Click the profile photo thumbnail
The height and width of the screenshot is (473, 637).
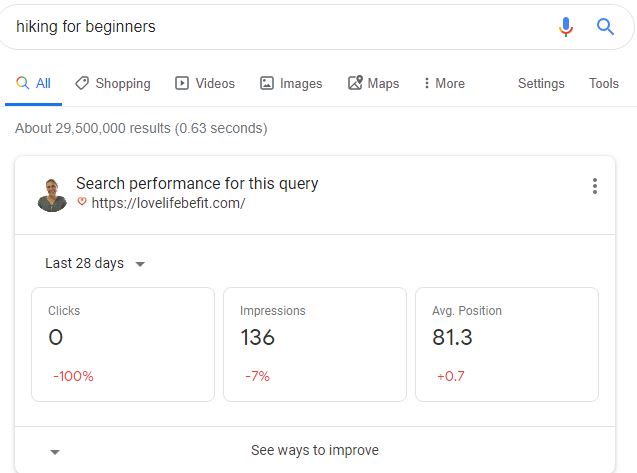click(x=52, y=195)
